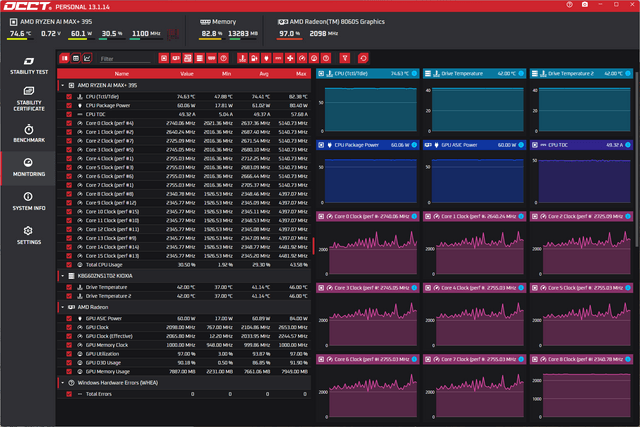
Task: Toggle the CPU device filter icon
Action: pos(164,58)
